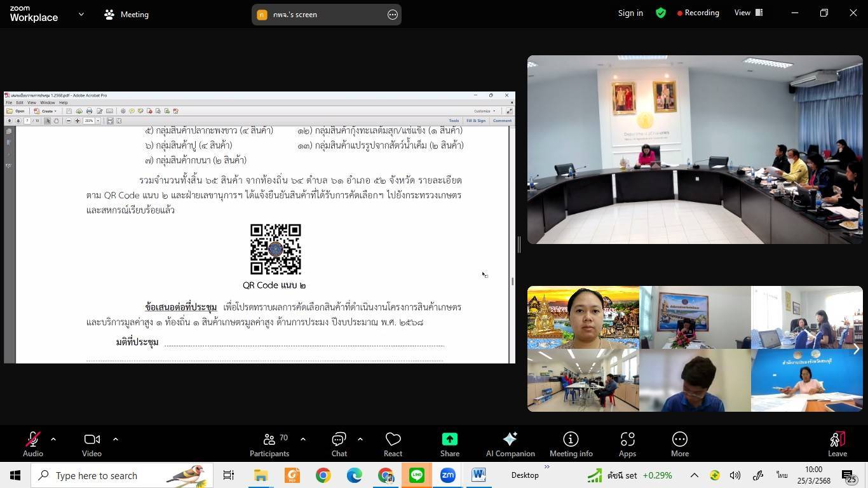Viewport: 868px width, 488px height.
Task: Open Windows Start menu
Action: pos(15,475)
